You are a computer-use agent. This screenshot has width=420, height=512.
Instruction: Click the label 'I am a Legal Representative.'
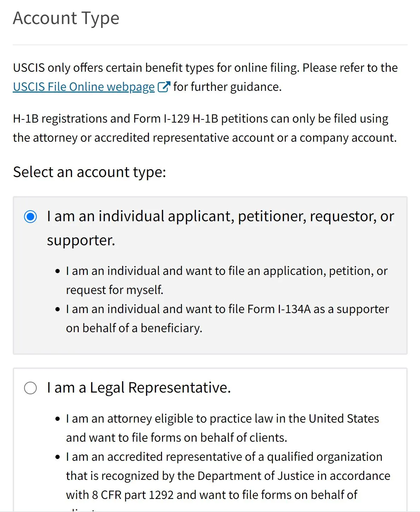coord(139,388)
